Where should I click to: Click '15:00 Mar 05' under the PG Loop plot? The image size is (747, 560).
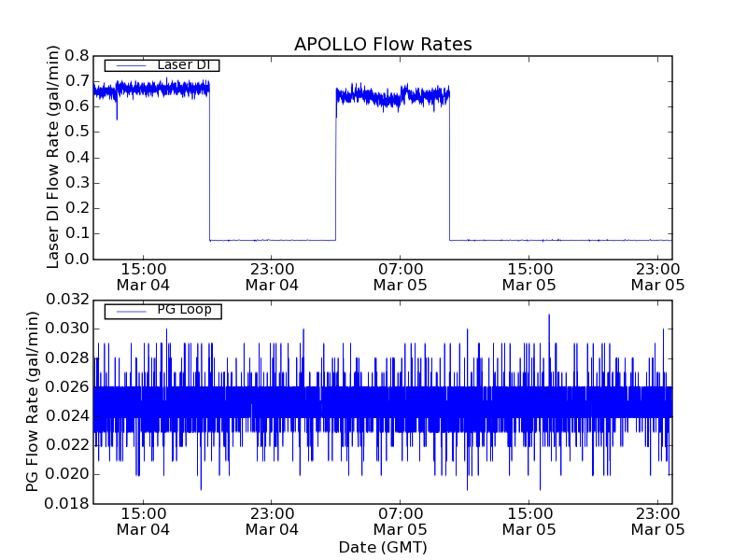point(529,522)
